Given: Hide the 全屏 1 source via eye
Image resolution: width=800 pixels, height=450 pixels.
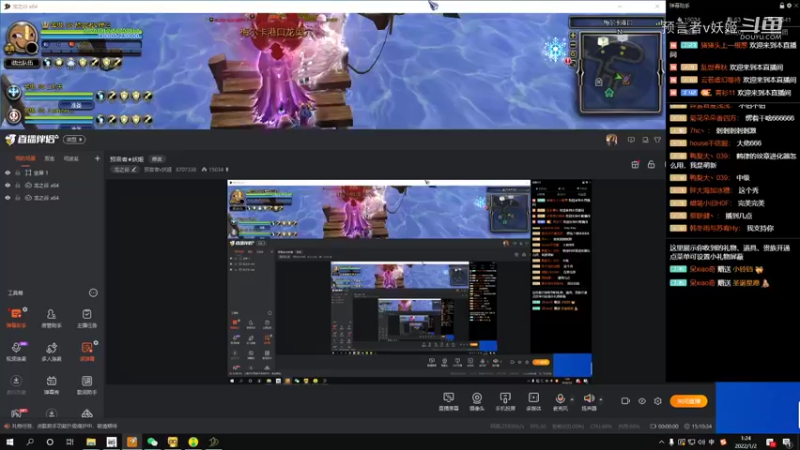Looking at the screenshot, I should (x=7, y=173).
